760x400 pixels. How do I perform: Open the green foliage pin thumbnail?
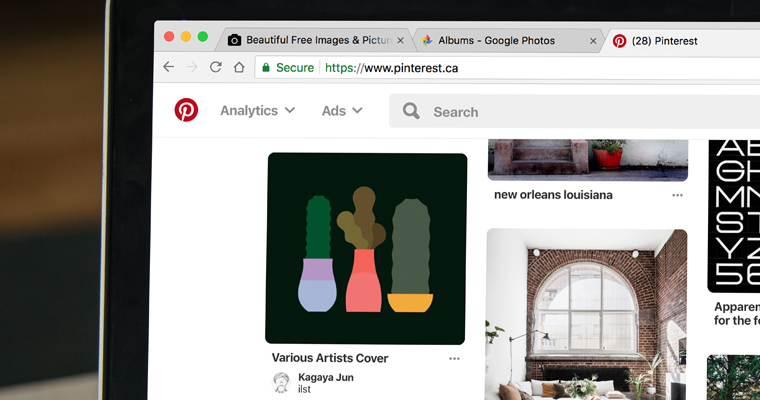[x=733, y=377]
